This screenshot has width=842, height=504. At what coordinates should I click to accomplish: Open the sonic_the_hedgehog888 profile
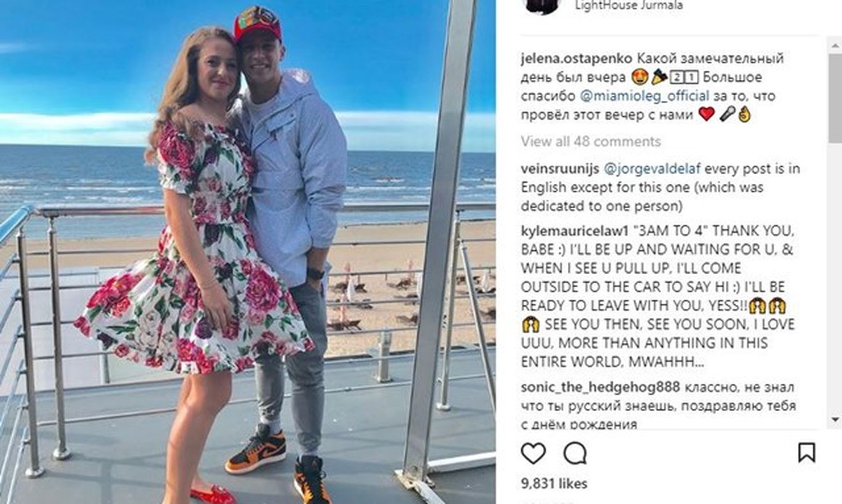point(600,387)
